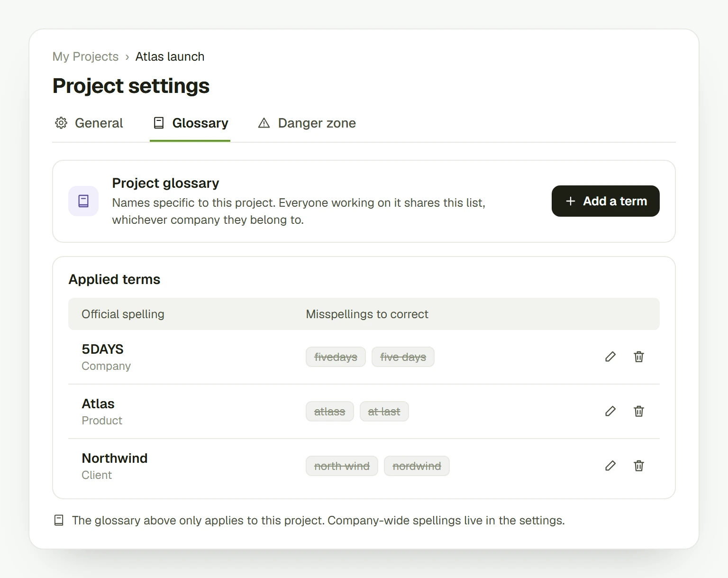Click the book icon in the footer note

coord(59,521)
